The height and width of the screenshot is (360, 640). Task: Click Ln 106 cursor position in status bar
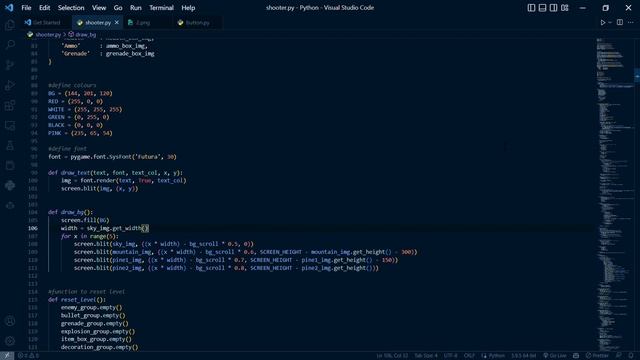[x=392, y=356]
